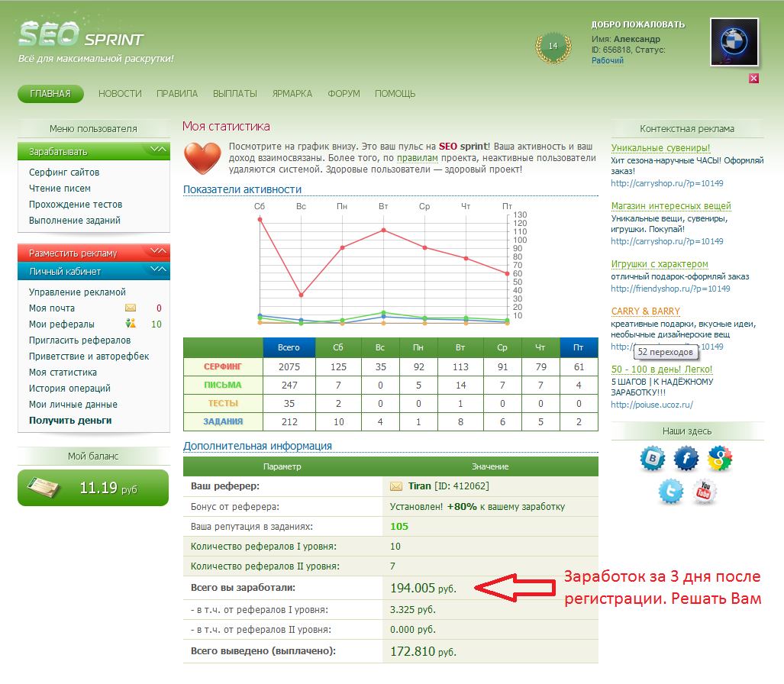Viewport: 784px width, 684px height.
Task: Open Прохождение тестов link
Action: coord(76,204)
